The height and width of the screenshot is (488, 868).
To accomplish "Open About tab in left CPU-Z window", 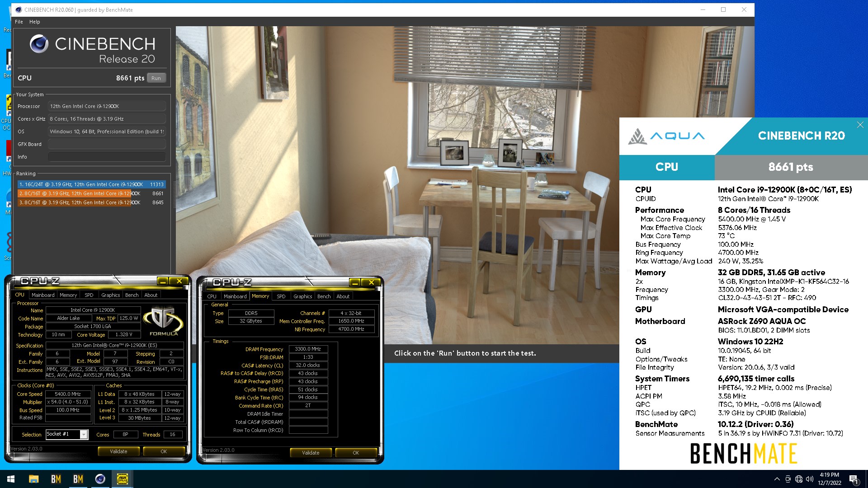I will tap(151, 295).
